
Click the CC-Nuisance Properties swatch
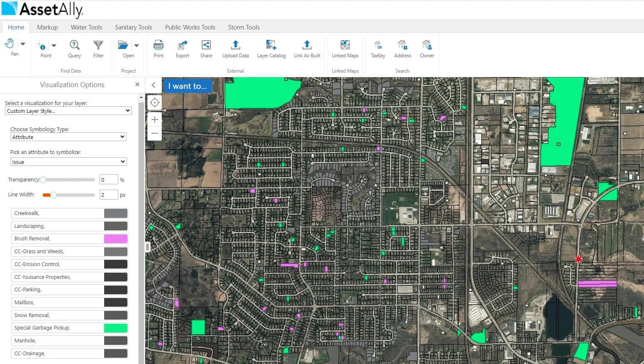click(x=116, y=277)
